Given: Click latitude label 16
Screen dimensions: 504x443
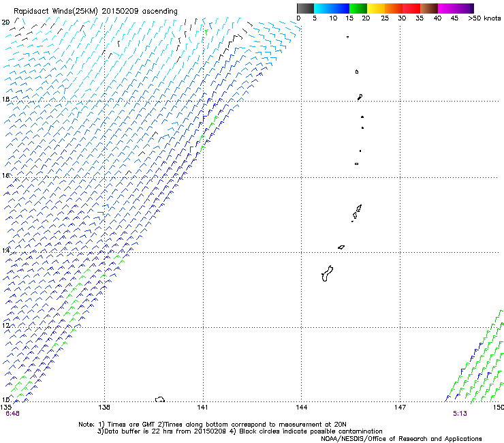Looking at the screenshot, I should click(x=5, y=175).
